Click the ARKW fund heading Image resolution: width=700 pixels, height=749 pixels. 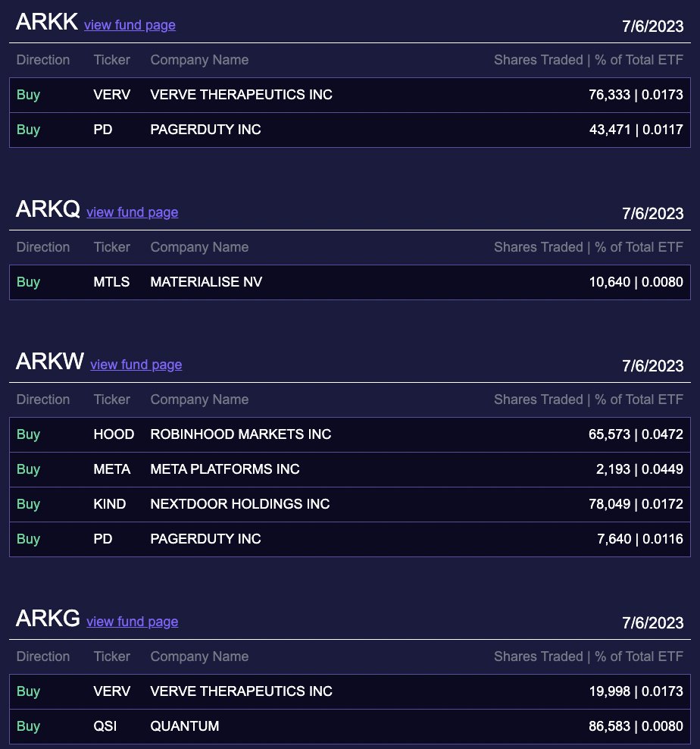tap(50, 362)
